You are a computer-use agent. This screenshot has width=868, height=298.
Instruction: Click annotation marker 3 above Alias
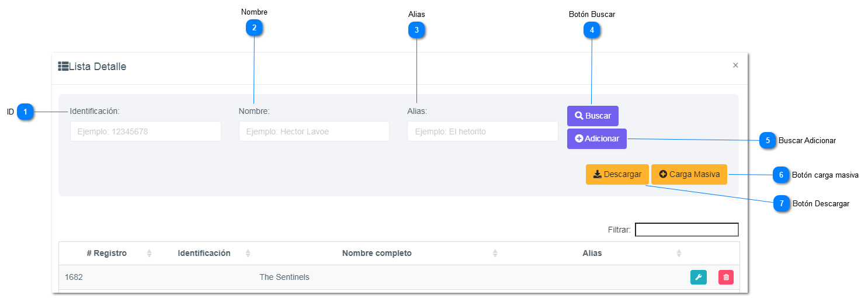coord(416,30)
